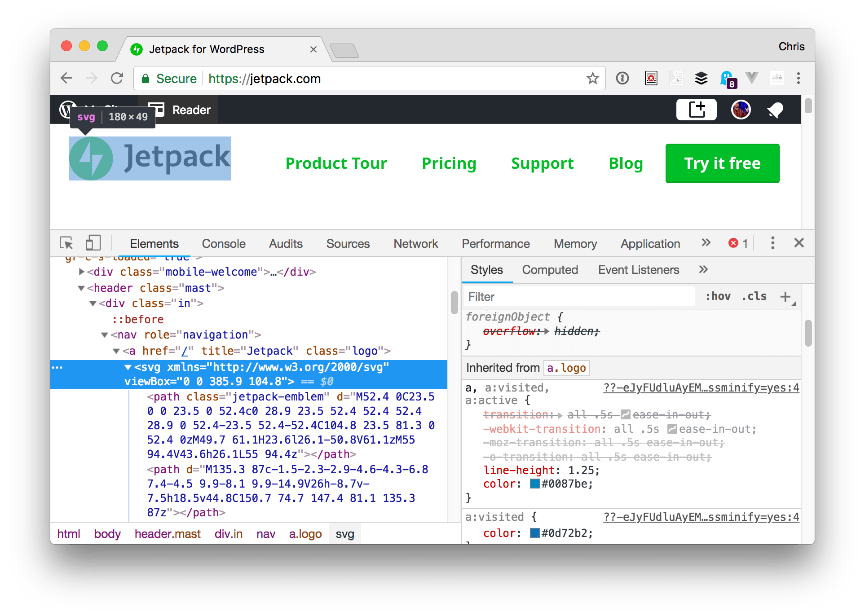Screen dimensions: 865x616
Task: Open the Pricing page link
Action: coord(449,163)
